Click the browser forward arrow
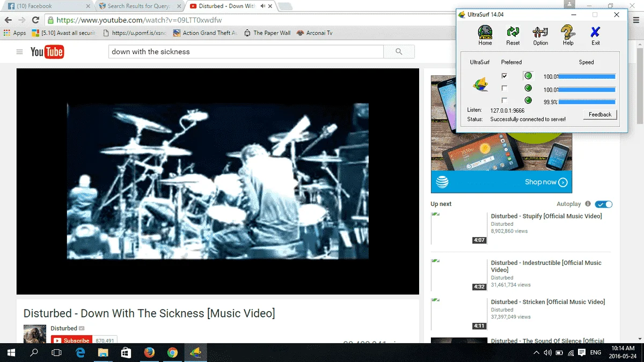 point(22,20)
